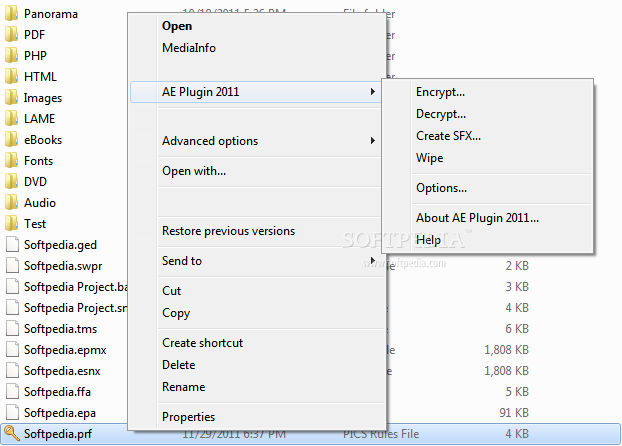Image resolution: width=622 pixels, height=446 pixels.
Task: Click the Softpedia.tms file icon
Action: (12, 329)
